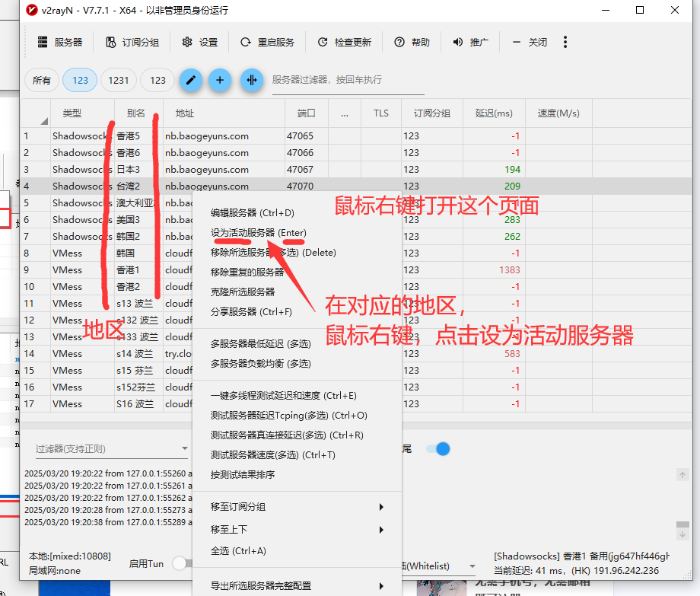Screen dimensions: 700x596
Task: Click the 延迟(ms) column header to sort
Action: [494, 113]
